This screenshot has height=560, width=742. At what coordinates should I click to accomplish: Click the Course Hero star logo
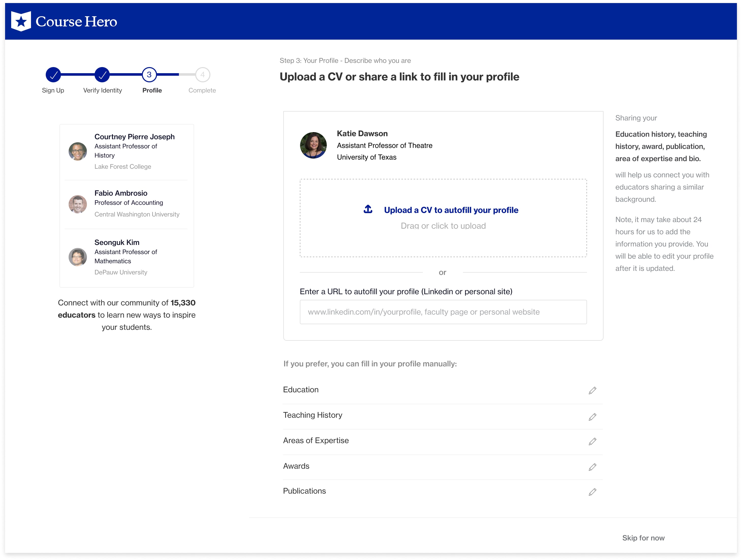(x=21, y=21)
